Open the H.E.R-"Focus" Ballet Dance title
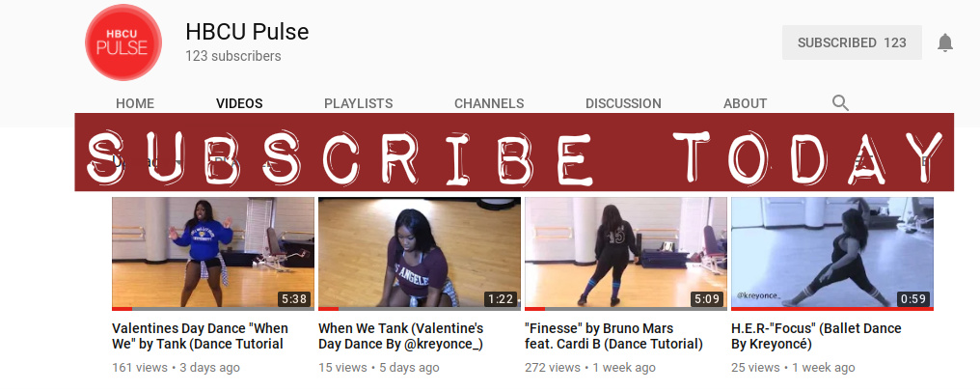Viewport: 980px width, 391px height. coord(816,336)
